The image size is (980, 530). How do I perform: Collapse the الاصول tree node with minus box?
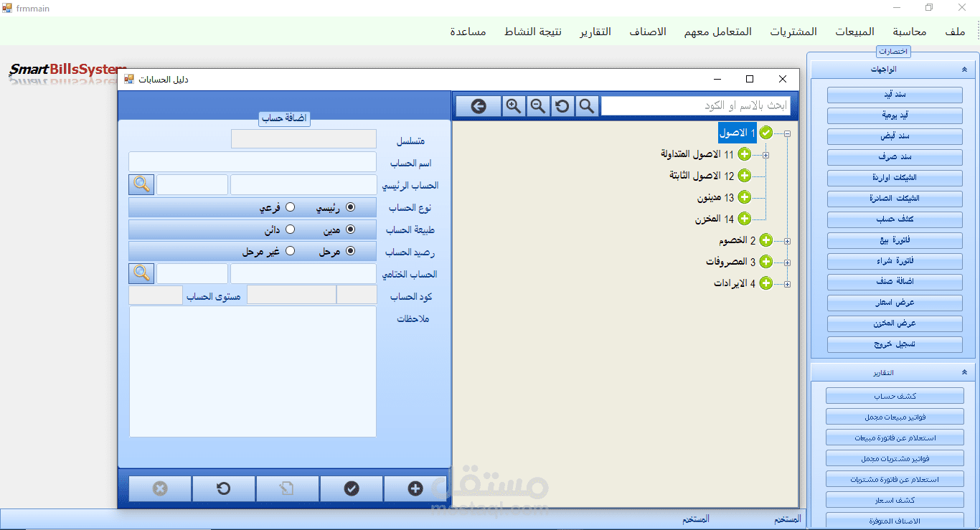788,133
